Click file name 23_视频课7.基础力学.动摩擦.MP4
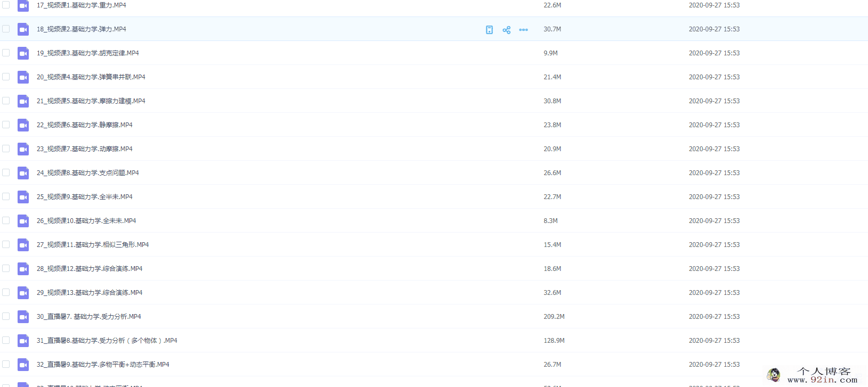This screenshot has width=868, height=387. click(x=85, y=149)
